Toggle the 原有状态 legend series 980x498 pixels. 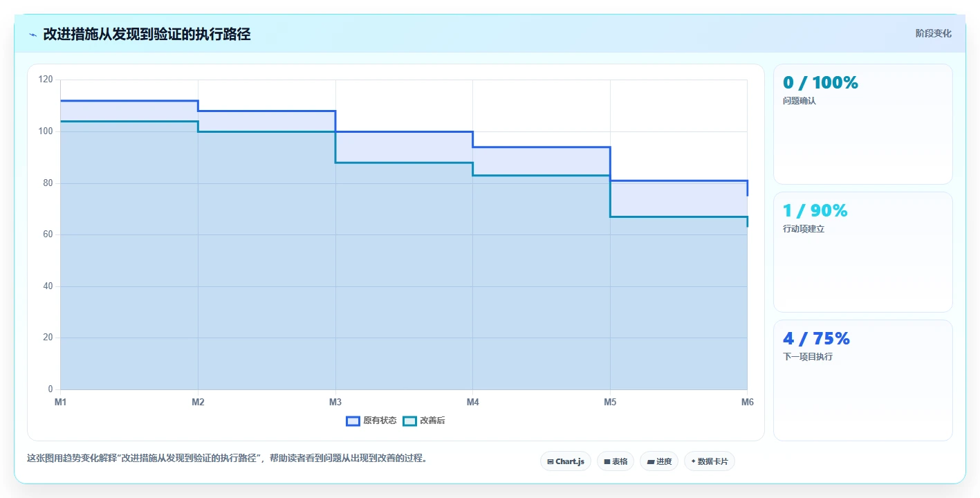371,421
